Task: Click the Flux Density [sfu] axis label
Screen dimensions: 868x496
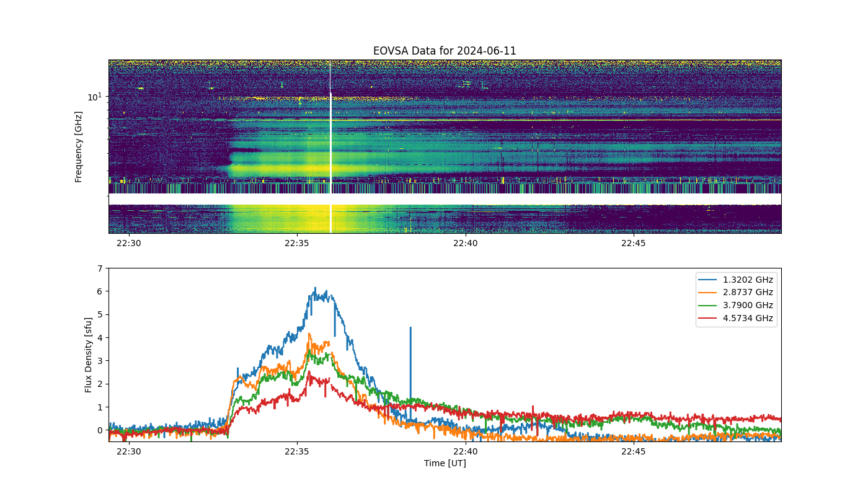Action: point(89,355)
